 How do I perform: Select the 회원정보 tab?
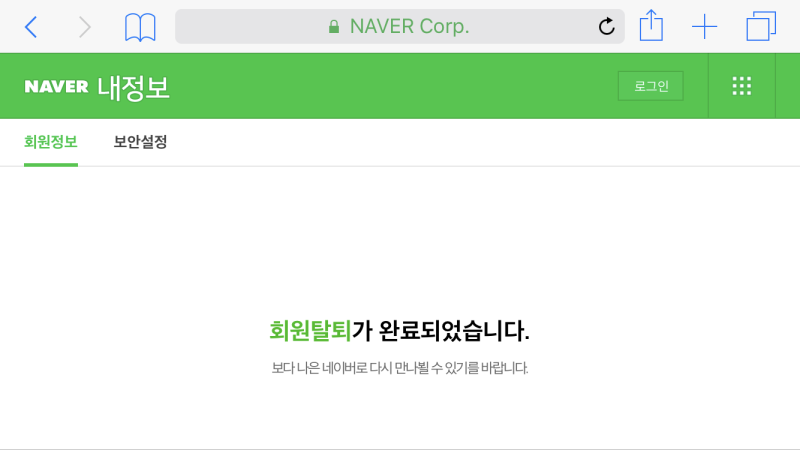point(51,142)
